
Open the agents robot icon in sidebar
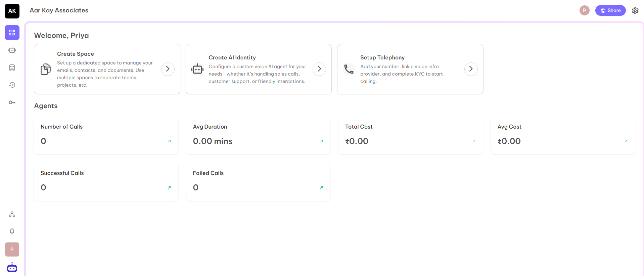tap(12, 50)
